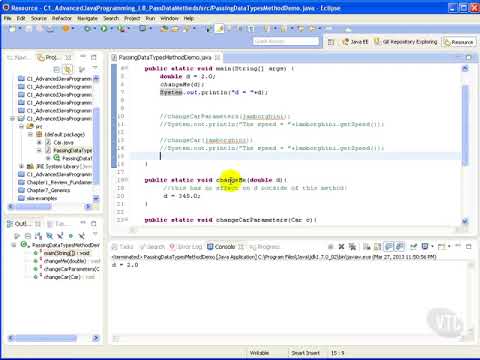Toggle Mark Occurrences in main toolbar
This screenshot has height=360, width=480.
220,29
